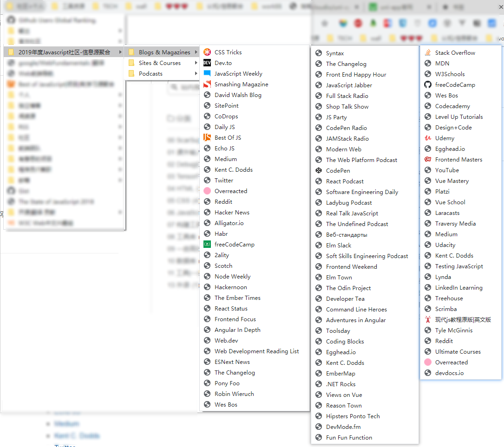Expand the Sites & Courses submenu arrow
The image size is (504, 447).
tap(196, 63)
